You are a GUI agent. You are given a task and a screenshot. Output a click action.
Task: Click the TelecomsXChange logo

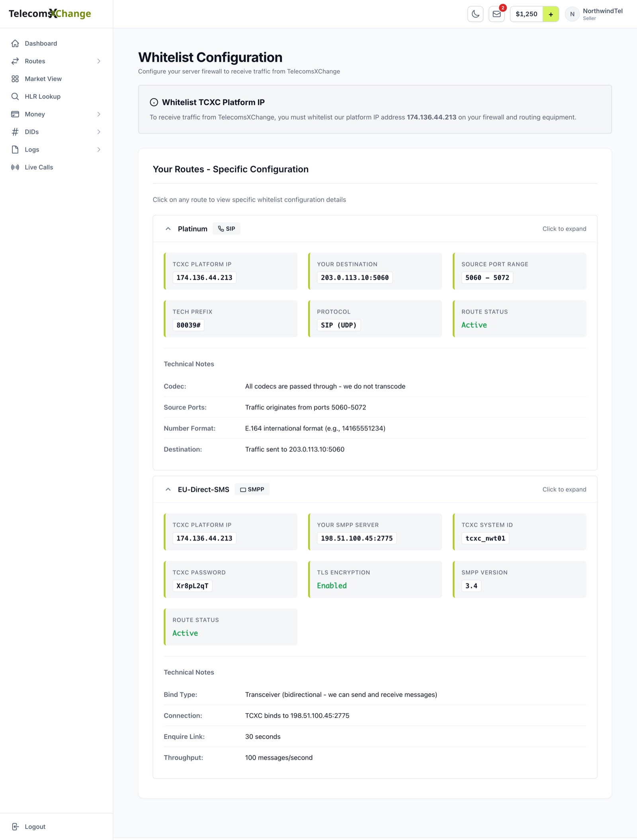click(50, 14)
